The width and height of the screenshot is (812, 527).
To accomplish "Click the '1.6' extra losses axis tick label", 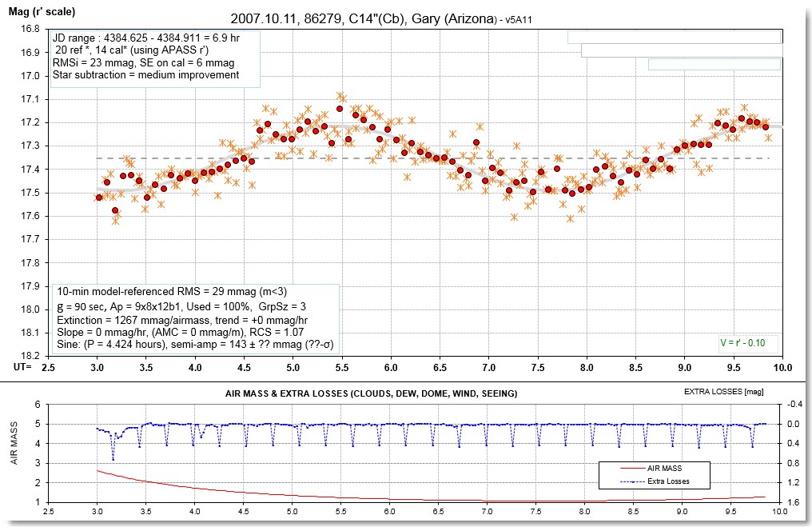I will pos(793,501).
